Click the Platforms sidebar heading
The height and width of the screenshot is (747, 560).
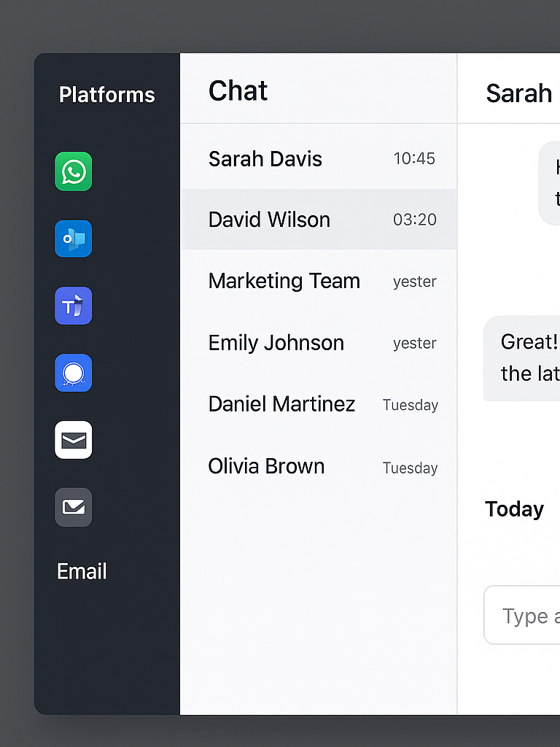(x=107, y=95)
